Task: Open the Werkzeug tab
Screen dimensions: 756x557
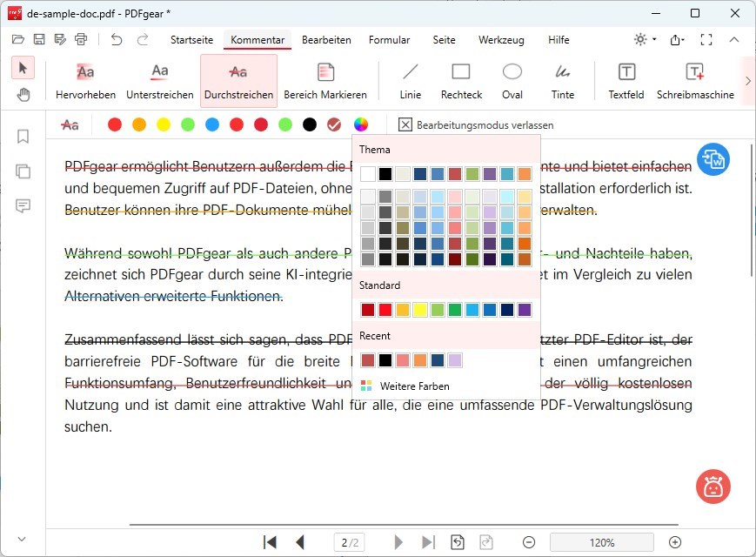Action: coord(501,39)
